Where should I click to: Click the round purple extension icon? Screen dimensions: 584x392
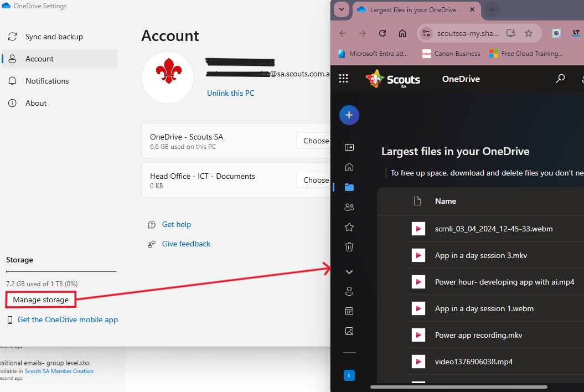tap(556, 33)
